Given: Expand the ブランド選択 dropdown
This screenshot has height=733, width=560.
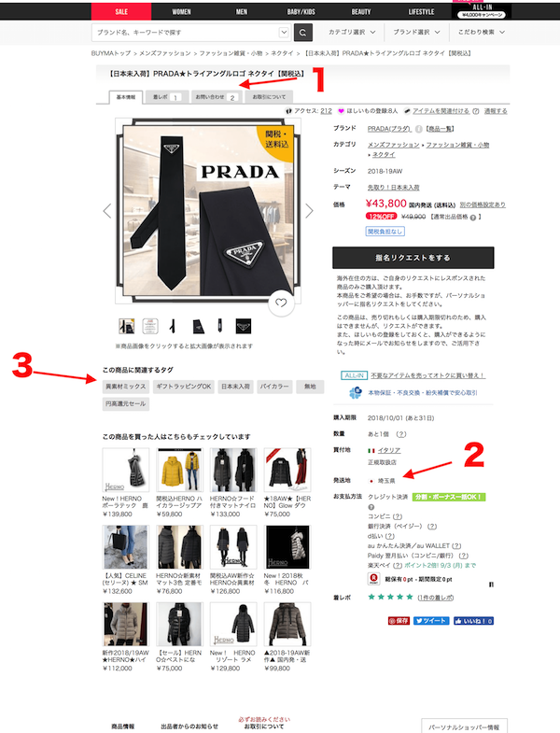Looking at the screenshot, I should (x=416, y=33).
